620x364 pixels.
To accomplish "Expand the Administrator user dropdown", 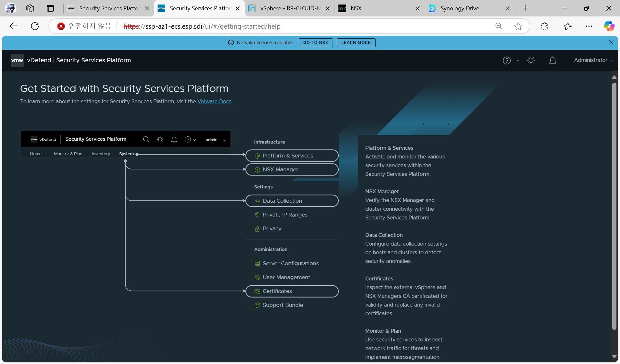I will 594,60.
